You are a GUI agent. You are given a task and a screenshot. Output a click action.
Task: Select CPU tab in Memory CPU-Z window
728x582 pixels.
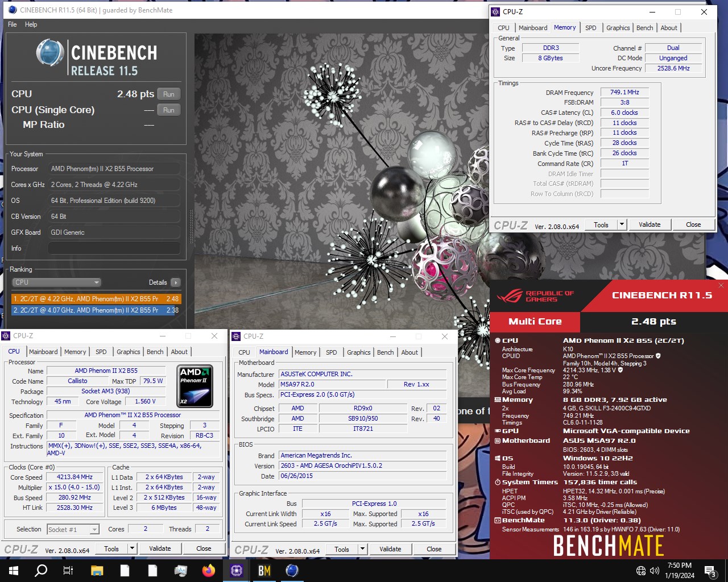[503, 28]
